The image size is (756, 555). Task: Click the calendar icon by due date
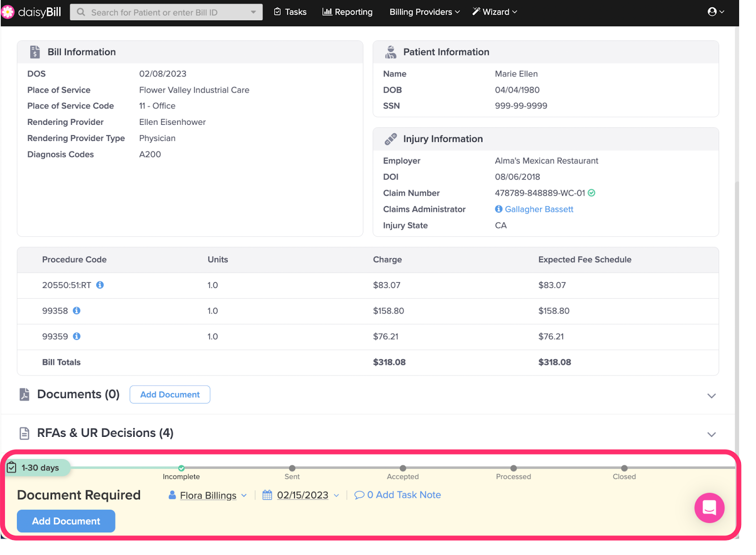[x=267, y=495]
